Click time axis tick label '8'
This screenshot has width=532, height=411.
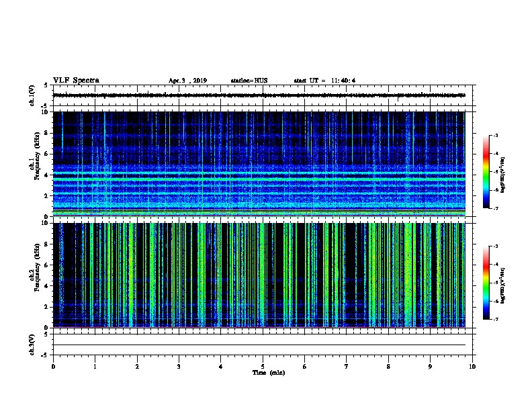(x=388, y=367)
